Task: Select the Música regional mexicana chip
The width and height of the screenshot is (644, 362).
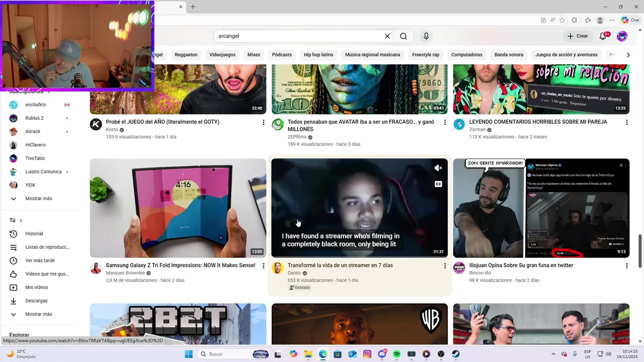Action: click(373, 55)
